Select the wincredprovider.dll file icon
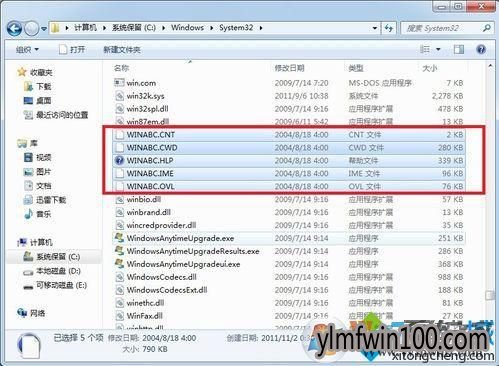499x366 pixels. coord(119,225)
